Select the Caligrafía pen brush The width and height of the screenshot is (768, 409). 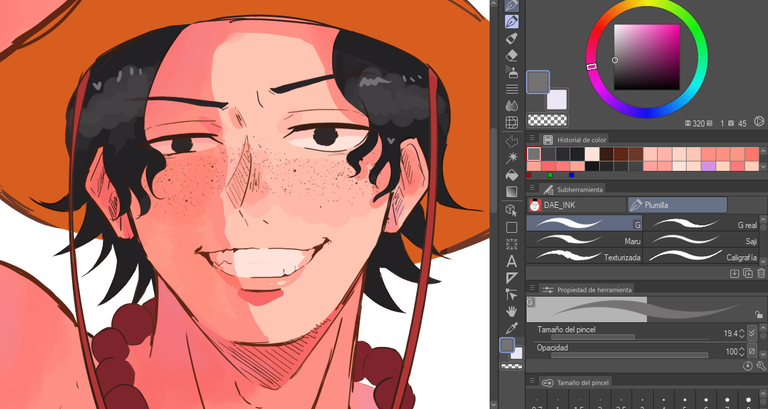[701, 256]
